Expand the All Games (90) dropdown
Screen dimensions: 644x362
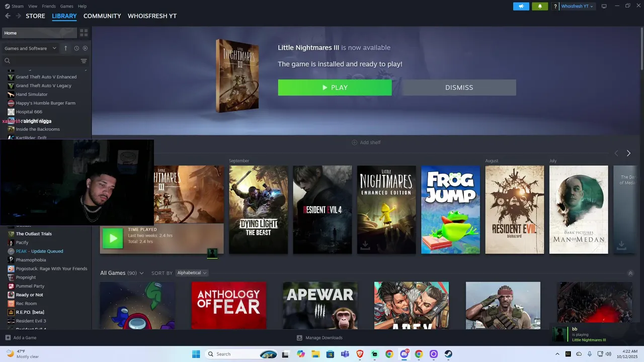coord(122,273)
